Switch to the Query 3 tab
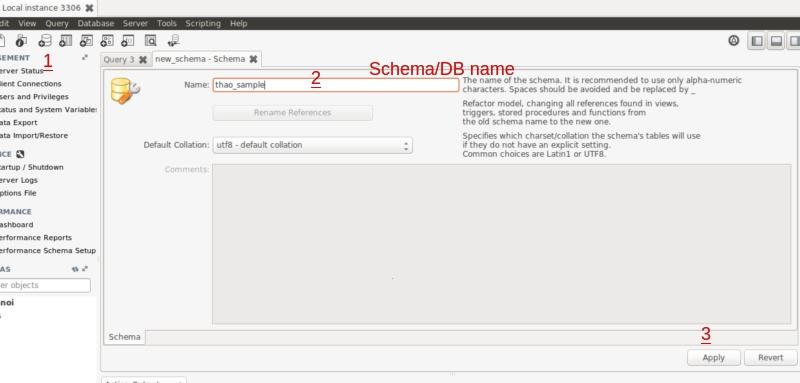This screenshot has width=800, height=383. [x=119, y=60]
